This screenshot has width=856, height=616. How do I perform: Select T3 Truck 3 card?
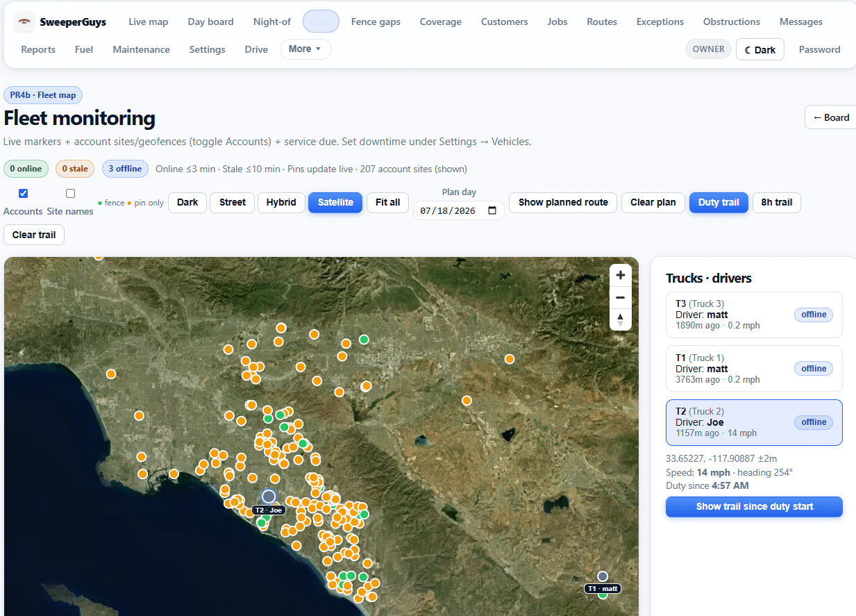754,315
